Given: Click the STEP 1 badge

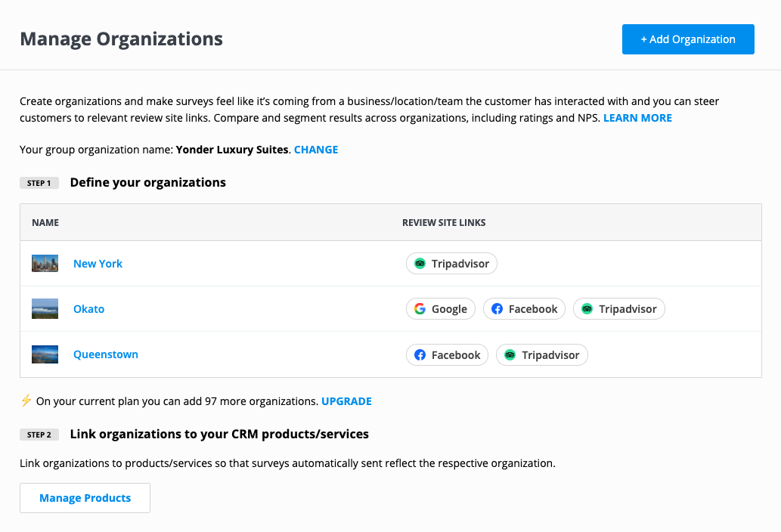Looking at the screenshot, I should coord(39,183).
